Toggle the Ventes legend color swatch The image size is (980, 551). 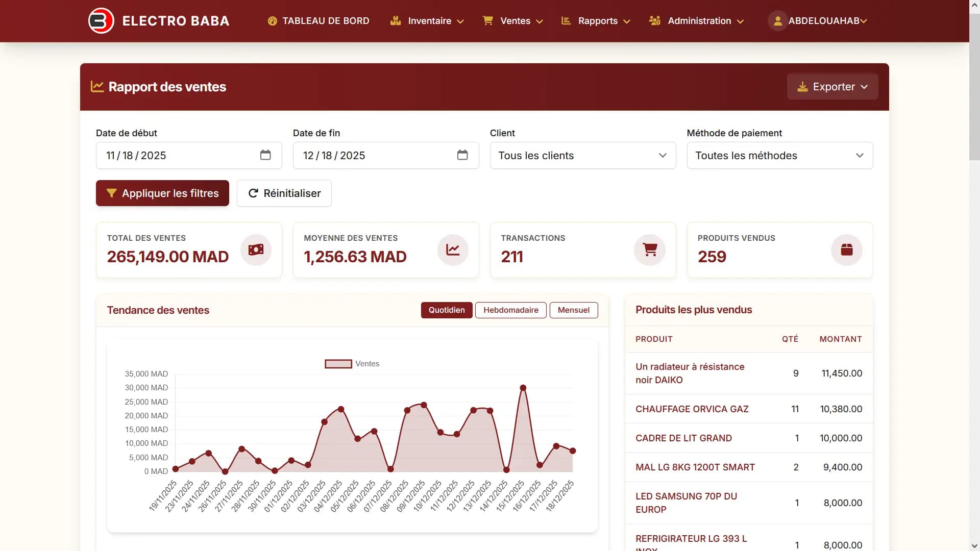click(x=338, y=364)
